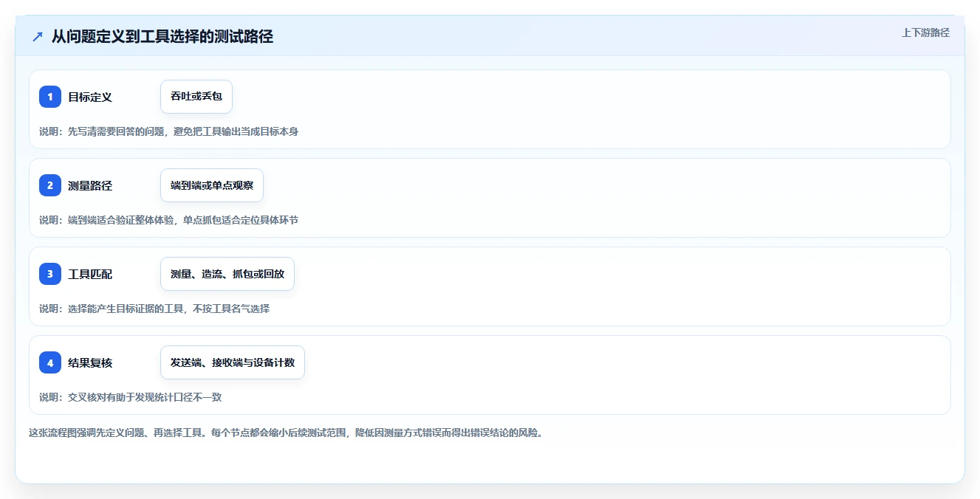
Task: Select the 发送端、接收端与设备计数 chip
Action: tap(233, 362)
